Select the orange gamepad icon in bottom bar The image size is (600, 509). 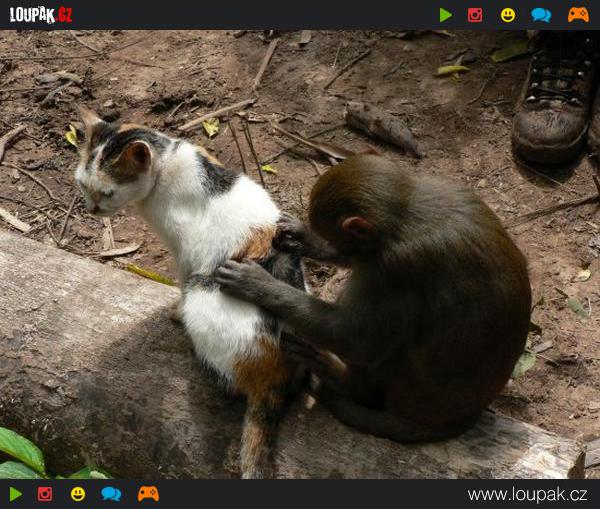click(148, 494)
